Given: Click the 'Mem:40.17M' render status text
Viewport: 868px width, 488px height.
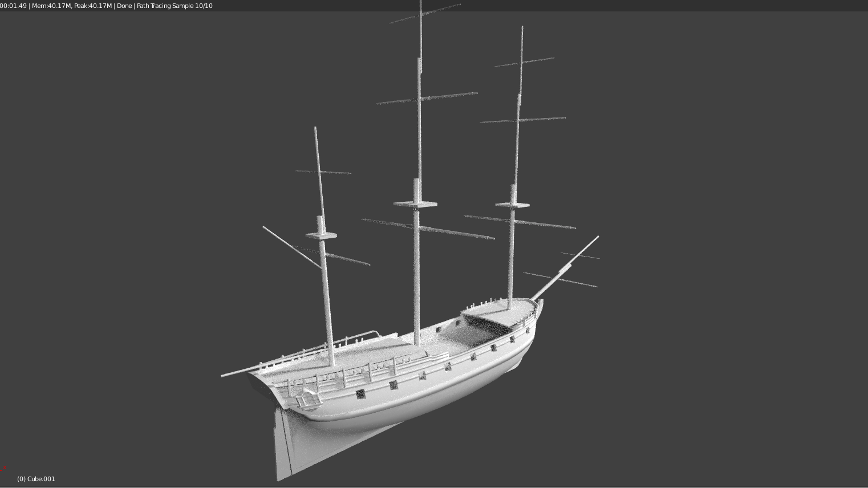Looking at the screenshot, I should pos(51,6).
